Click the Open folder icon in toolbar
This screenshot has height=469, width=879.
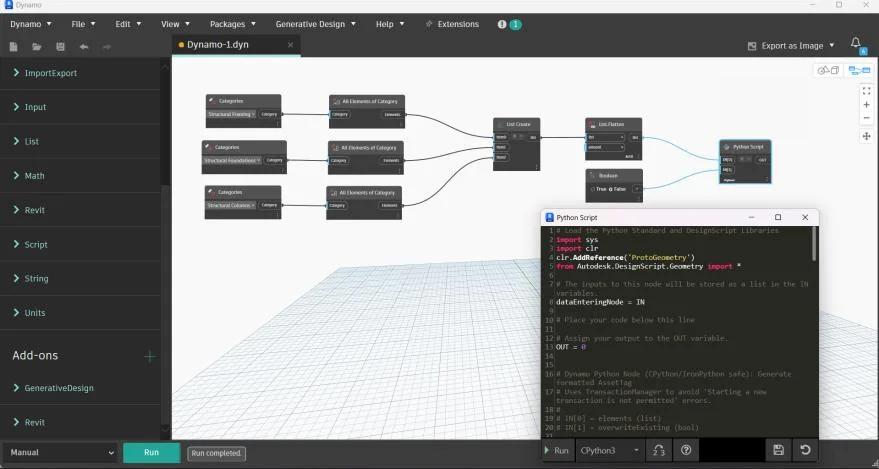[37, 47]
